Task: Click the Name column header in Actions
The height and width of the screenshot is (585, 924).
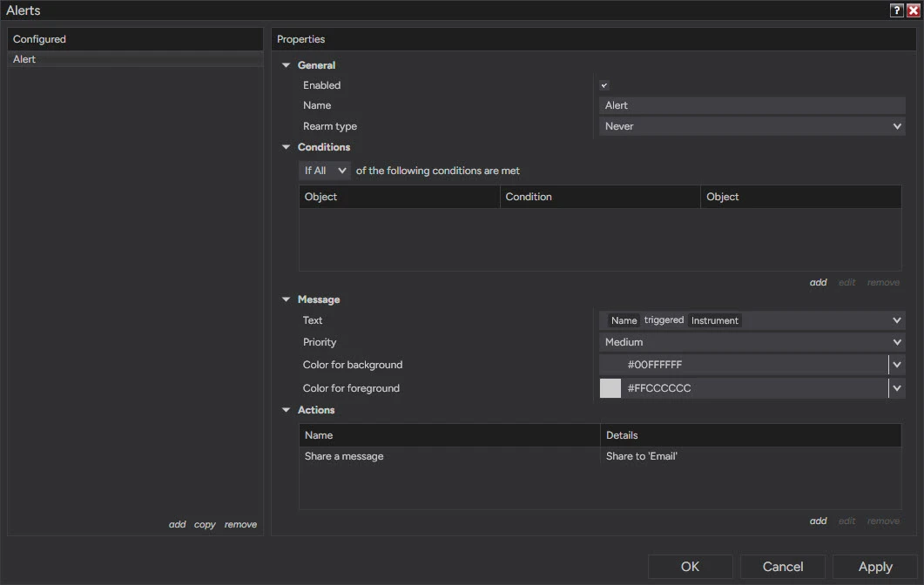Action: (x=449, y=434)
